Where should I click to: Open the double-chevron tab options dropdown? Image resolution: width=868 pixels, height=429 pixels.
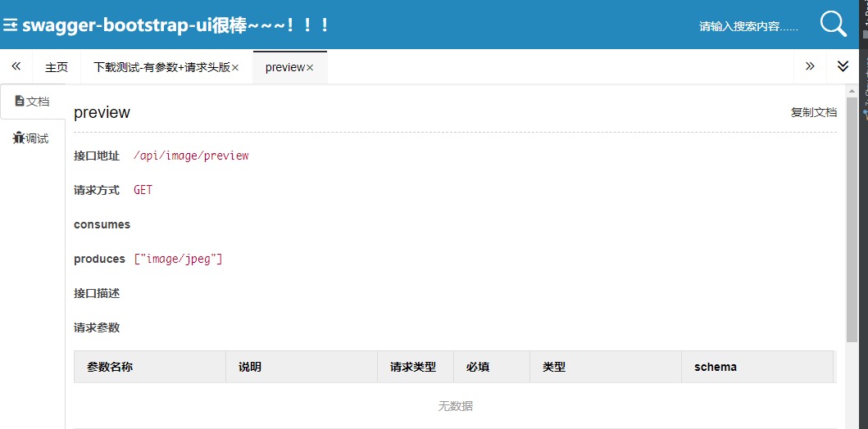[x=843, y=66]
